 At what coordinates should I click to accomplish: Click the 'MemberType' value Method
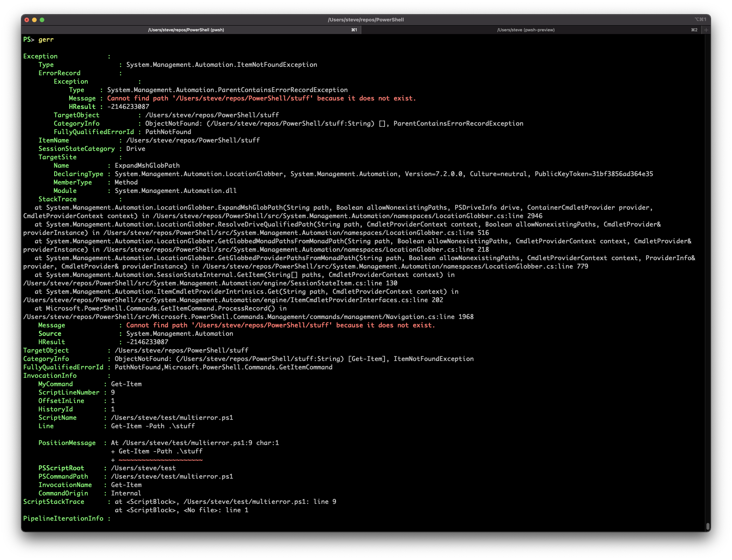[126, 182]
